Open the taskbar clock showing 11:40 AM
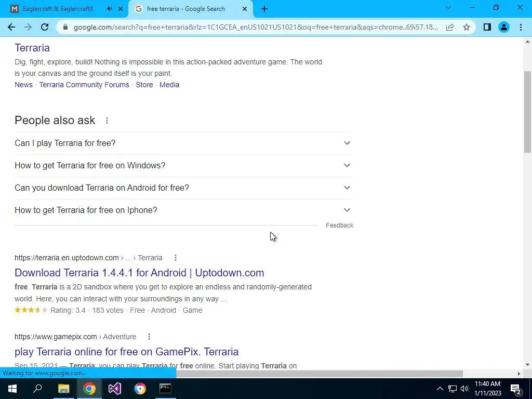The height and width of the screenshot is (399, 532). (487, 389)
